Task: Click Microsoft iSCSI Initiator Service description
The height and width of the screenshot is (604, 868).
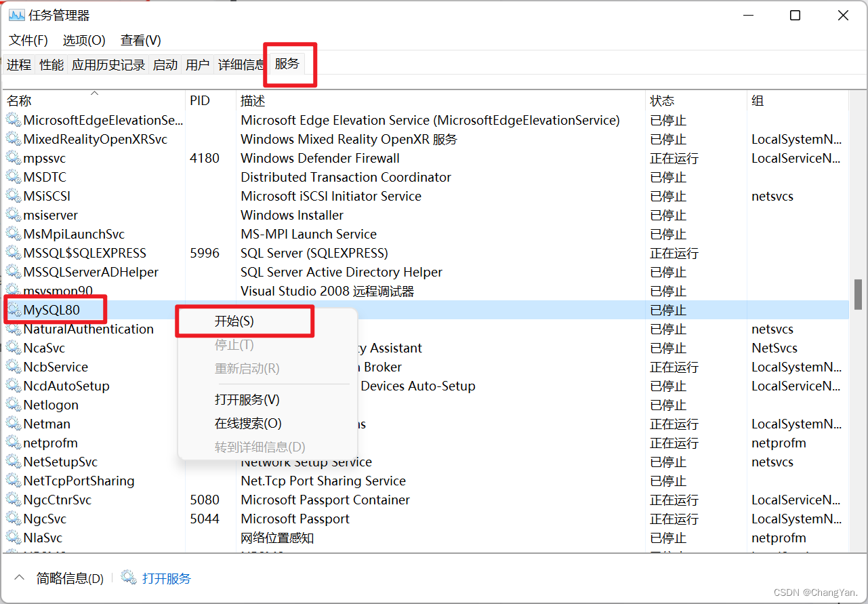Action: click(331, 197)
